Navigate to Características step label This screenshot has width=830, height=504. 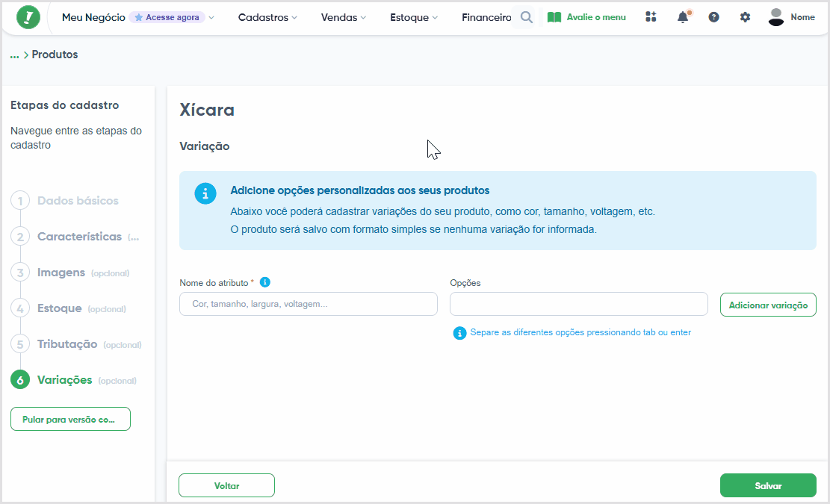click(79, 237)
